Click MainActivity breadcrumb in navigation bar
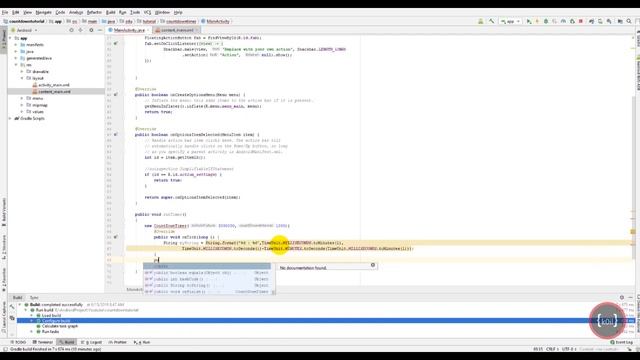Image resolution: width=640 pixels, height=360 pixels. pos(215,21)
